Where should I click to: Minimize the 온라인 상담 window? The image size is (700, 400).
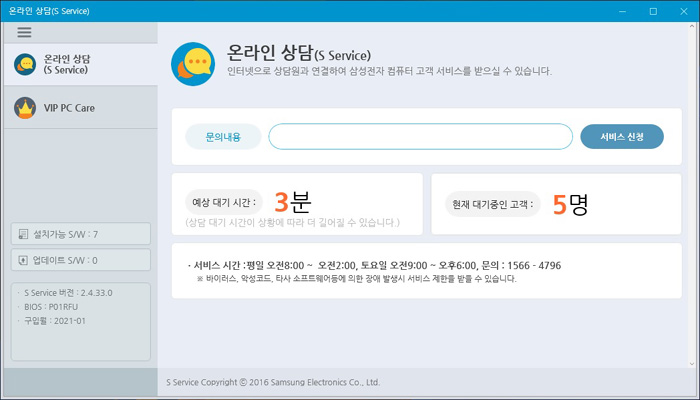(622, 11)
